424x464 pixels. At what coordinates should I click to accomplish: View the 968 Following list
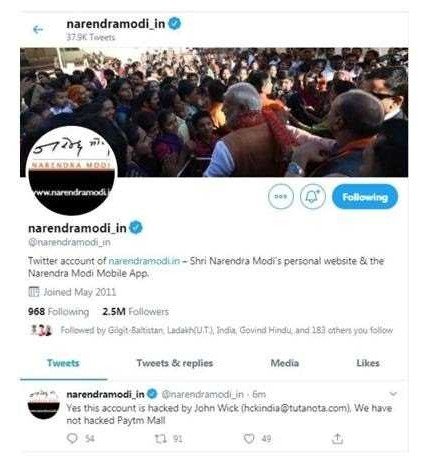(x=58, y=312)
